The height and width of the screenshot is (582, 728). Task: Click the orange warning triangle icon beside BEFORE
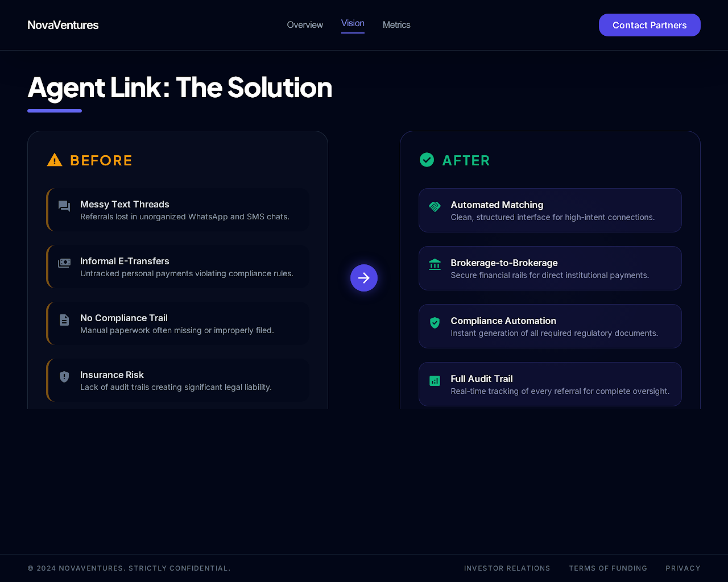coord(55,160)
